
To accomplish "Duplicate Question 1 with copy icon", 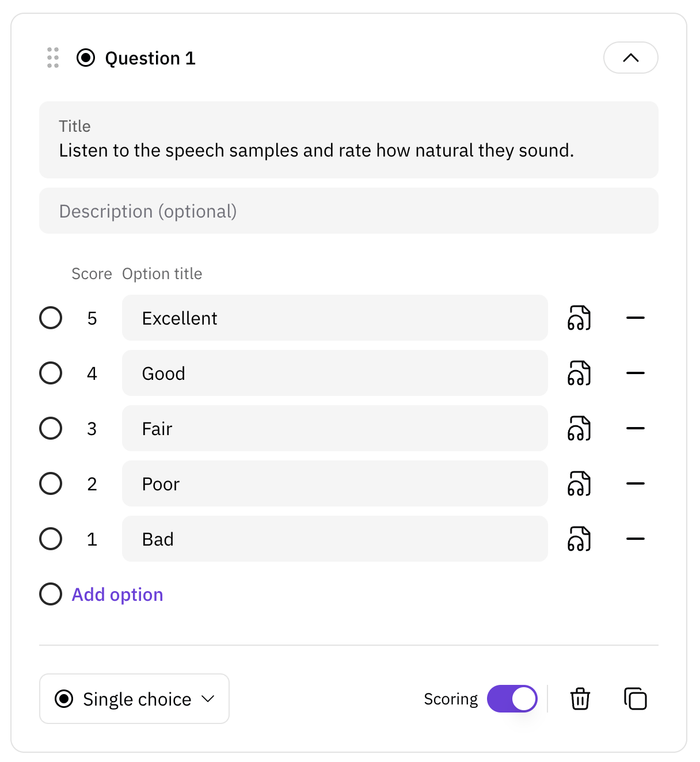I will pos(635,699).
